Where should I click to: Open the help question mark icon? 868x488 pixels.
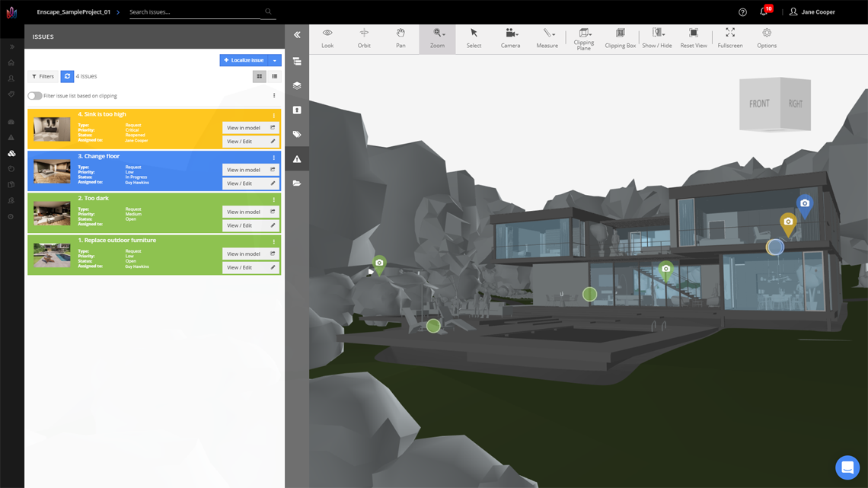click(743, 12)
